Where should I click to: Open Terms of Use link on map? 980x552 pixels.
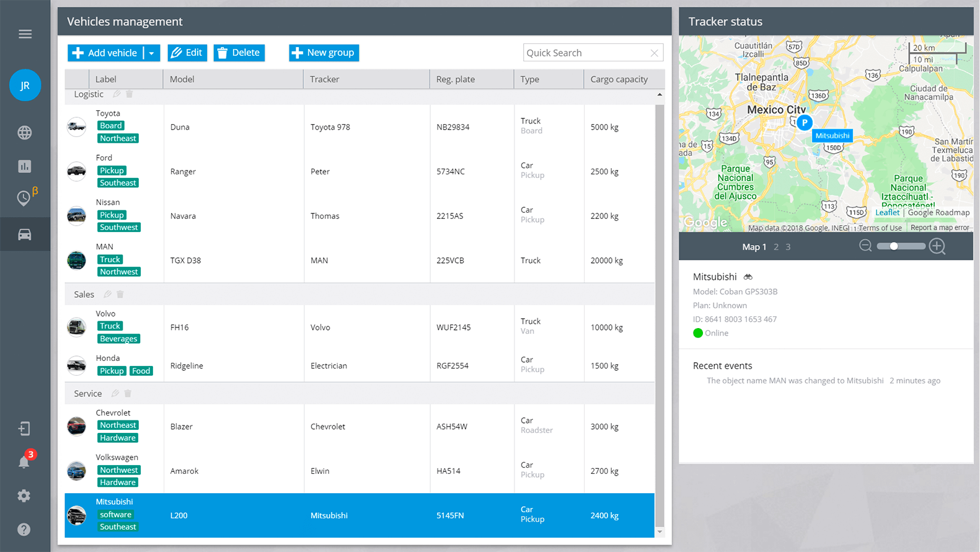click(880, 228)
